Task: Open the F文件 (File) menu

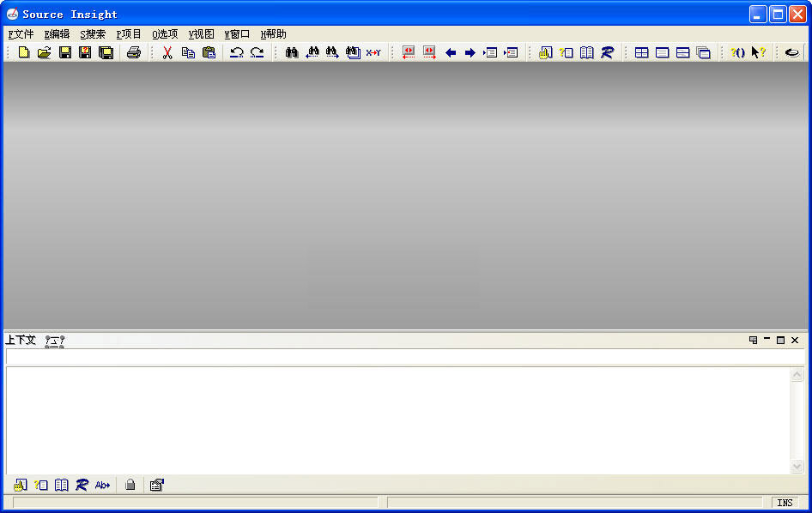Action: (21, 34)
